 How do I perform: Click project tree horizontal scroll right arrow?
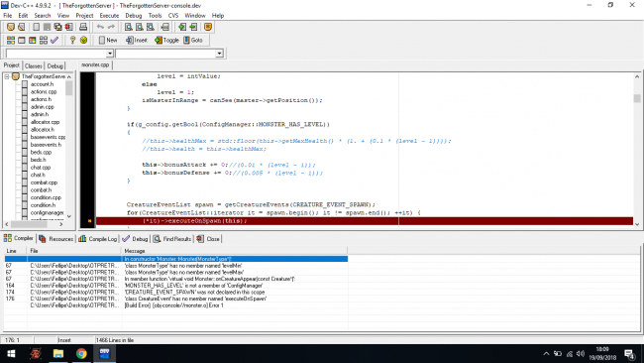61,224
